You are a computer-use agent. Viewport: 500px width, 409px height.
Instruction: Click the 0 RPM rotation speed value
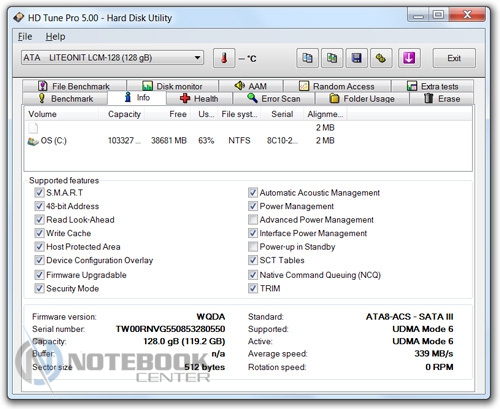coord(439,367)
